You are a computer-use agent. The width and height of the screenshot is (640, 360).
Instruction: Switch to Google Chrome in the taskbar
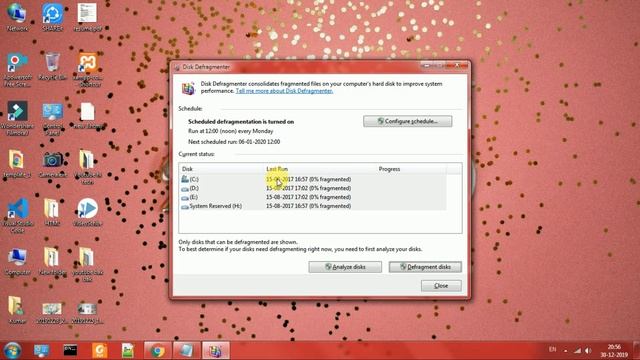(157, 350)
